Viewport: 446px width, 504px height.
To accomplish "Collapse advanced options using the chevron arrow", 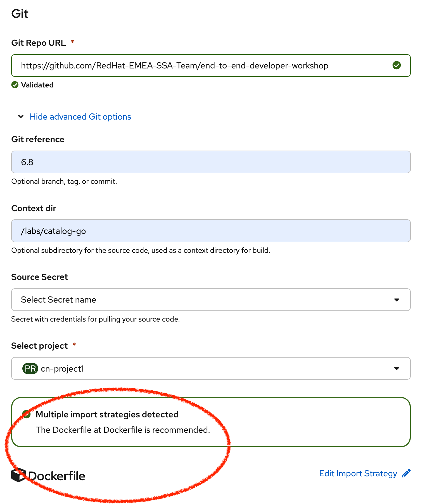I will point(21,117).
